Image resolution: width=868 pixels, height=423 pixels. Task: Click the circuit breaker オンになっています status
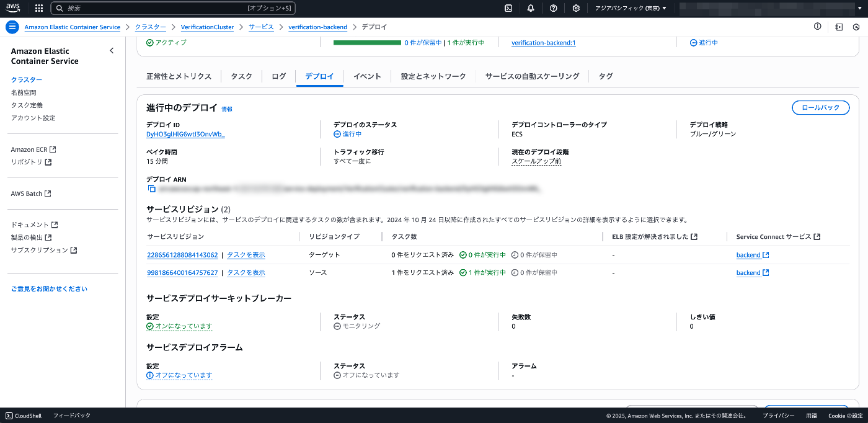pyautogui.click(x=179, y=326)
